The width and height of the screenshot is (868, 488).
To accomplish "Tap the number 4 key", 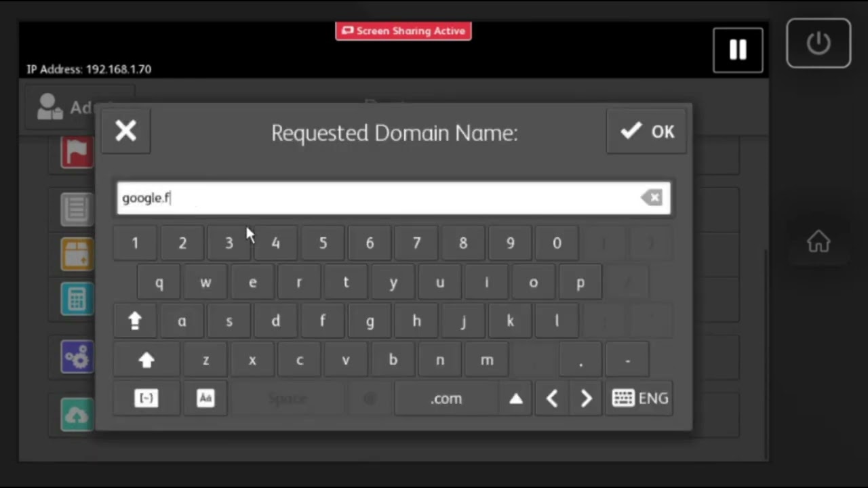I will [x=276, y=243].
